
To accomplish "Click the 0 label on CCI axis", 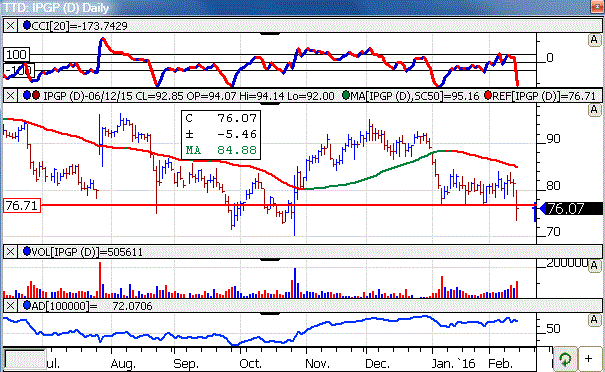I will pos(550,58).
